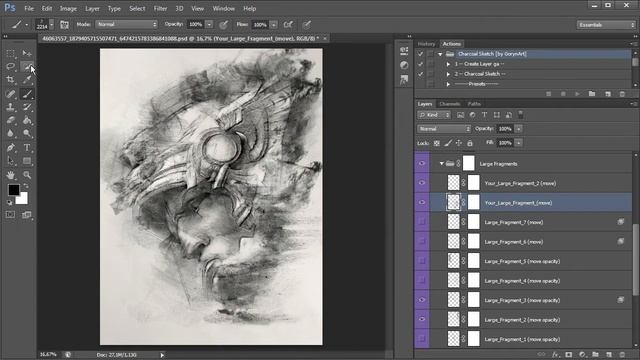Screen dimensions: 640x360
Task: Show Large_Fragment_5 (move opacity) layer
Action: click(x=422, y=261)
